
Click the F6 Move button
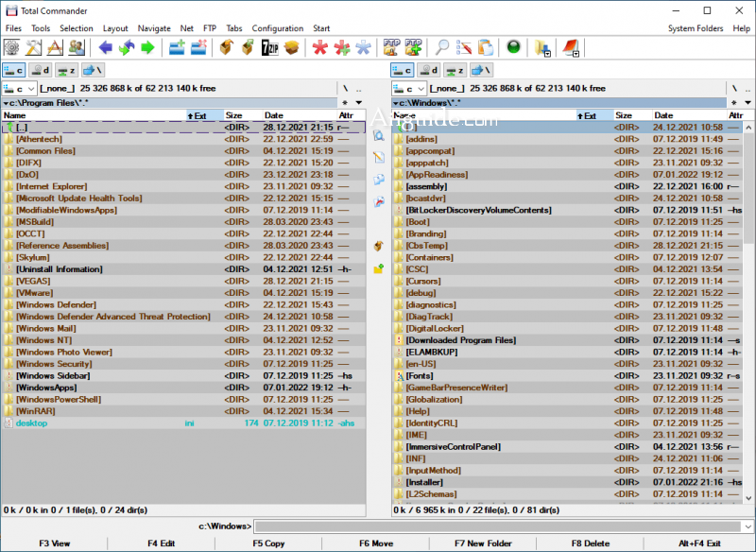(376, 543)
